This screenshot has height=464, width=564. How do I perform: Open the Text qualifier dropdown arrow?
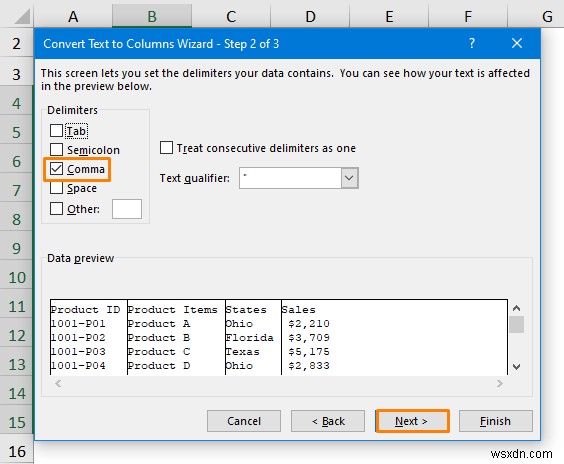click(x=349, y=178)
